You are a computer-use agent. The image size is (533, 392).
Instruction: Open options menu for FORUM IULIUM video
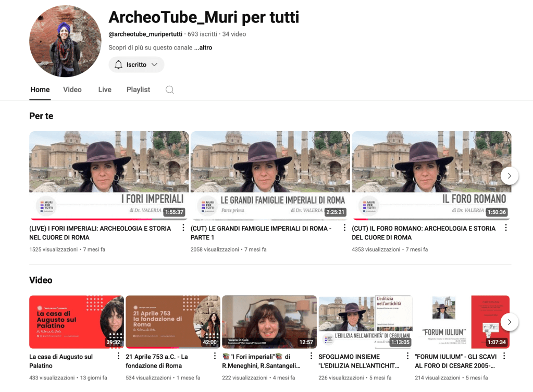tap(504, 357)
